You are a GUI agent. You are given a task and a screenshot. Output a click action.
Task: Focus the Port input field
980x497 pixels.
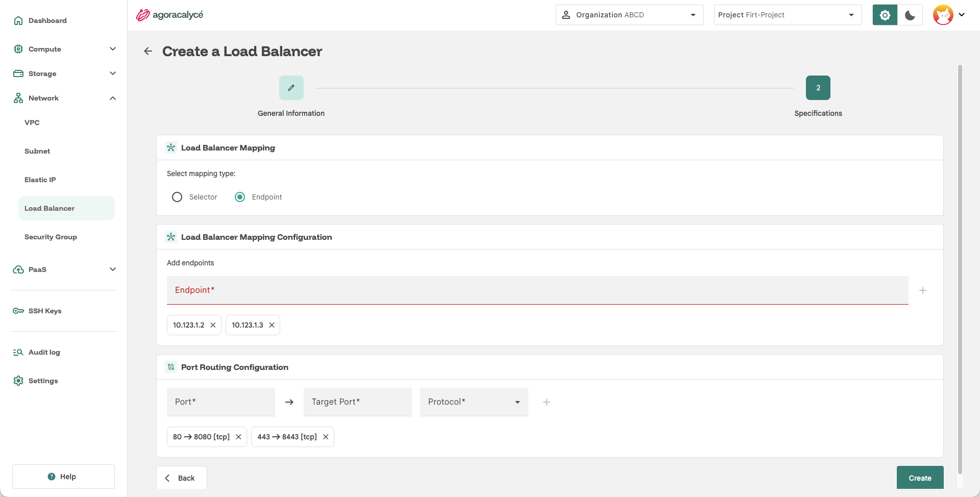pos(221,402)
